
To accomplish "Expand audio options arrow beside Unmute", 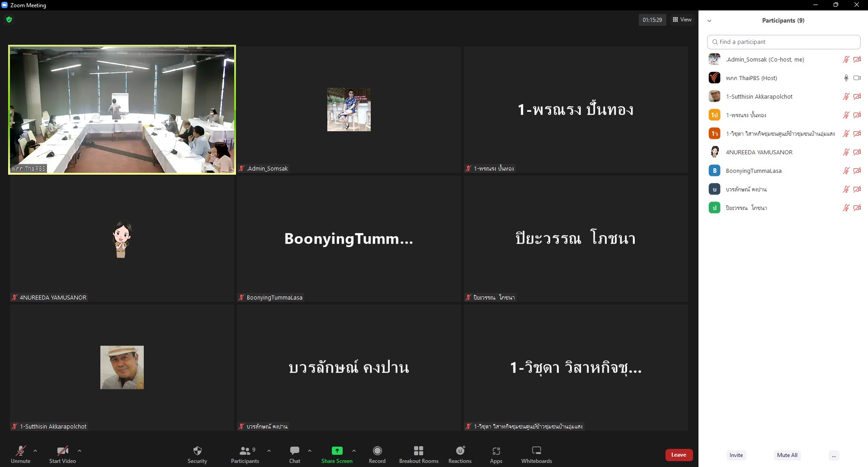I will (x=35, y=451).
